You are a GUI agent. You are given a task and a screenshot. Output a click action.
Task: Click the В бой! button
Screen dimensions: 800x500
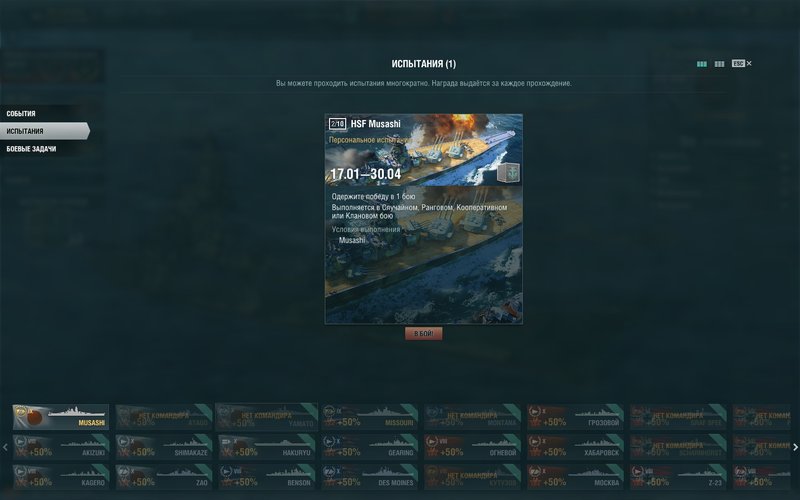[x=423, y=333]
